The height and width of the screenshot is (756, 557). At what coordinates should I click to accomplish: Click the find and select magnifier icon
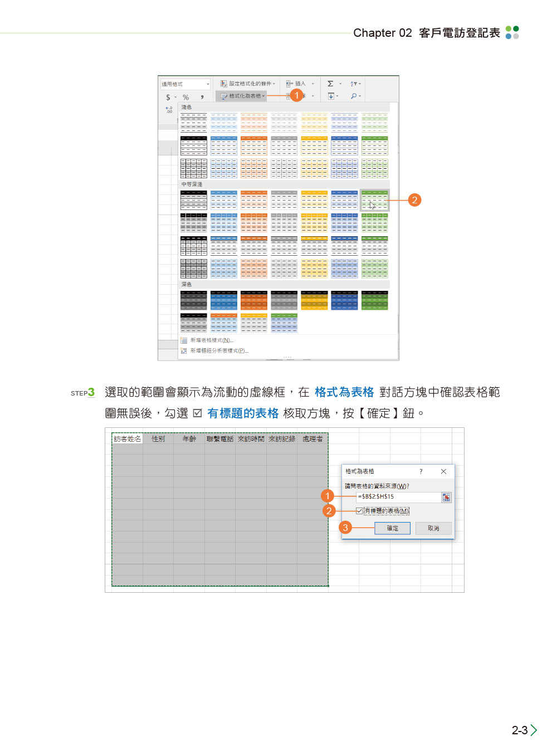point(354,96)
